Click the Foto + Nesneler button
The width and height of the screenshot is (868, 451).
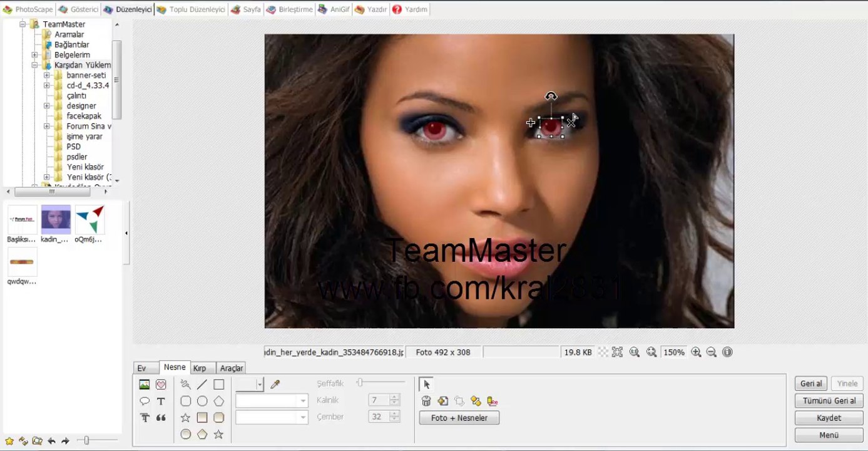459,418
